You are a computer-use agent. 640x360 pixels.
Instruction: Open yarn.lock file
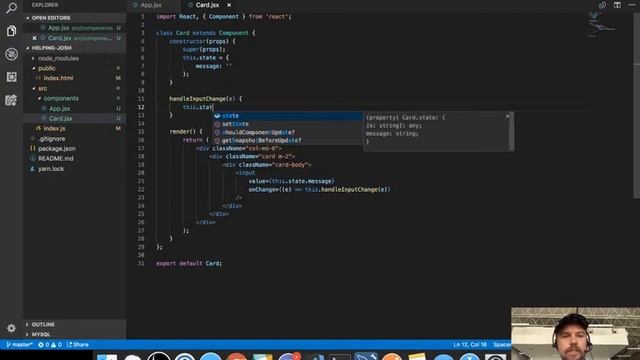(51, 169)
